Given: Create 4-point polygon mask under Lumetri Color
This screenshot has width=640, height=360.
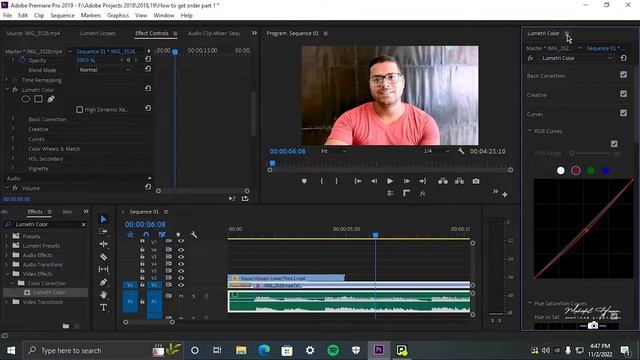Looking at the screenshot, I should (38, 99).
